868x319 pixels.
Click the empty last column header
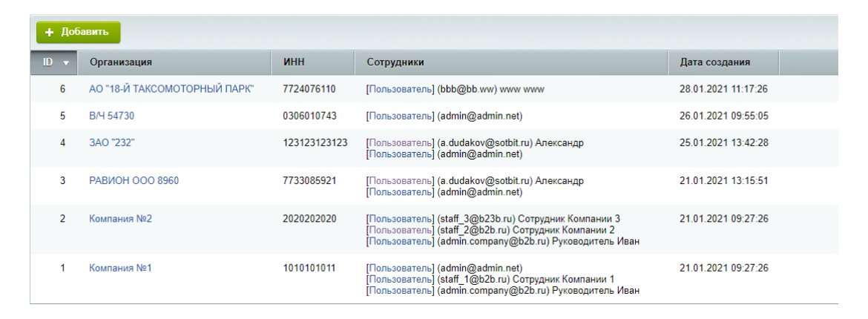pos(808,62)
